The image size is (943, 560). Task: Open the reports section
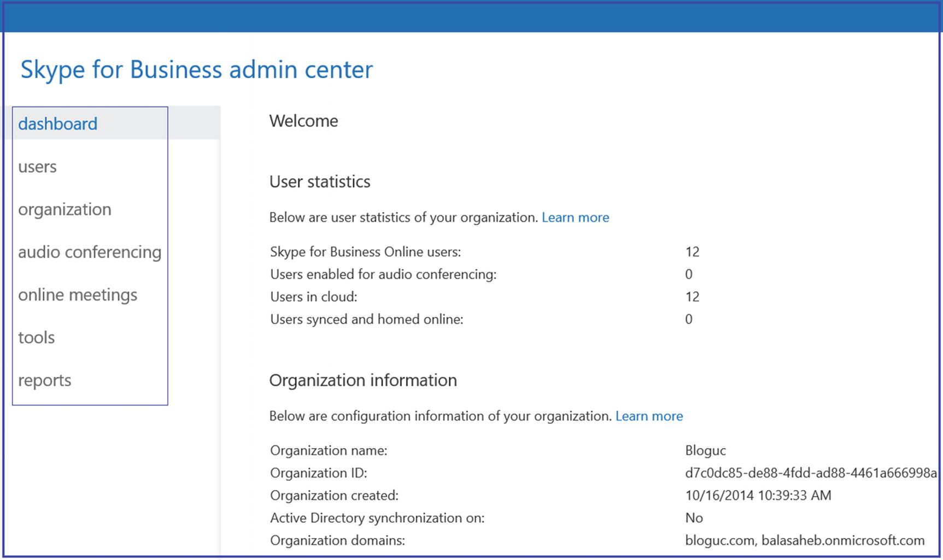[x=44, y=381]
